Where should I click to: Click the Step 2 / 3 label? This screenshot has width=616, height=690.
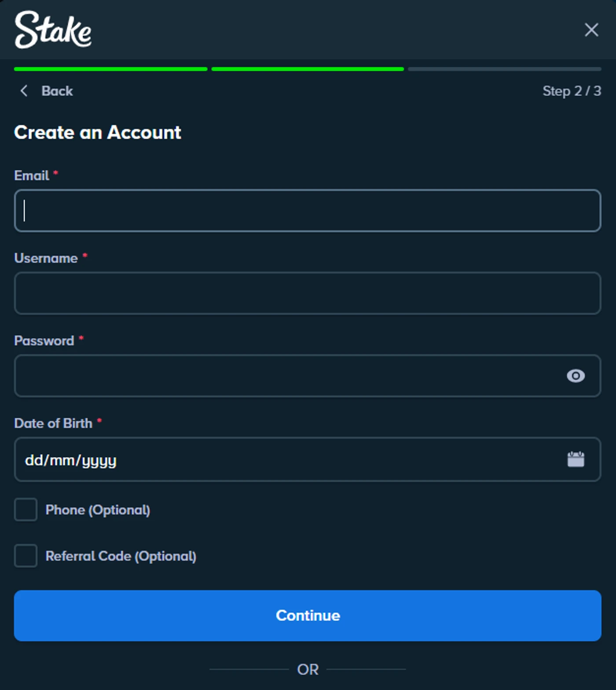[x=571, y=91]
